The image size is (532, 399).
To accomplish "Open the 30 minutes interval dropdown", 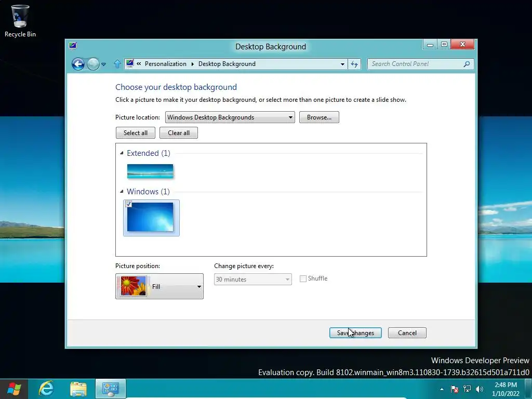I will click(x=253, y=279).
